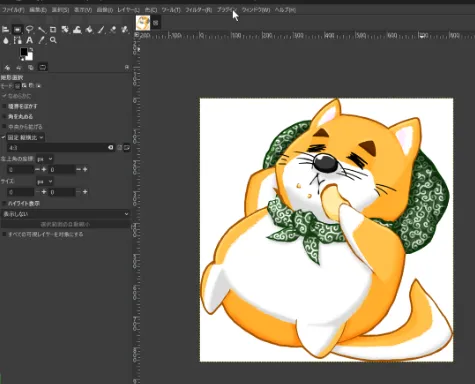Choose the Add to selection mode icon
475x384 pixels.
click(x=24, y=86)
